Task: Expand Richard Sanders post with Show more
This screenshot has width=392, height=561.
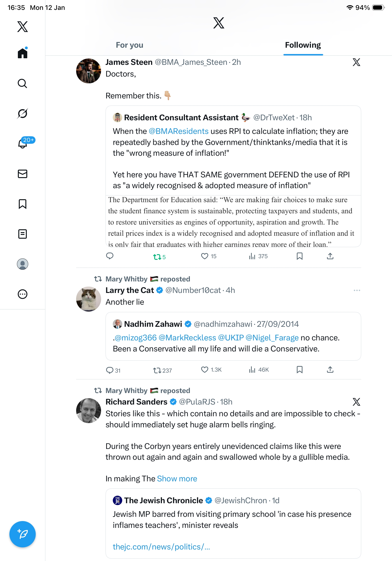Action: [x=177, y=478]
